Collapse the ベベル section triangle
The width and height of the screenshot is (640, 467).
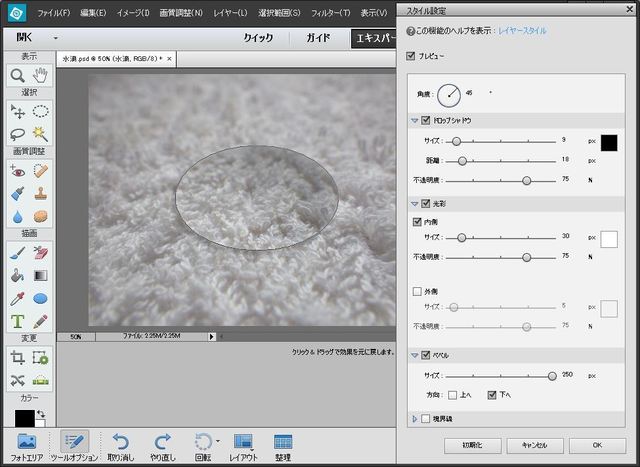pyautogui.click(x=414, y=355)
